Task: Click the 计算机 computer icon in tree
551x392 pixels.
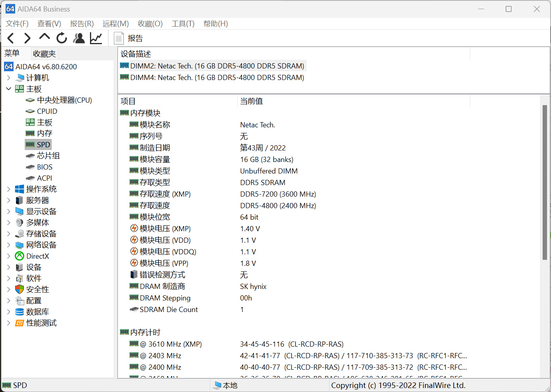Action: click(20, 78)
